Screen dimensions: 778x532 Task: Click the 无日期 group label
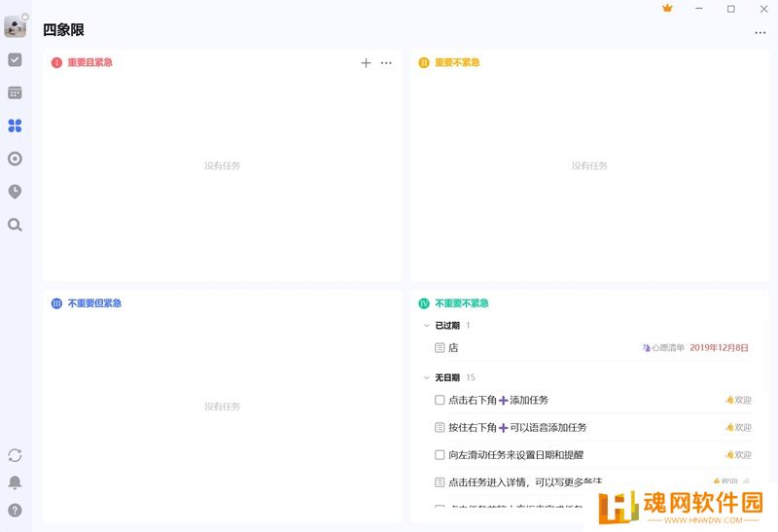[447, 377]
